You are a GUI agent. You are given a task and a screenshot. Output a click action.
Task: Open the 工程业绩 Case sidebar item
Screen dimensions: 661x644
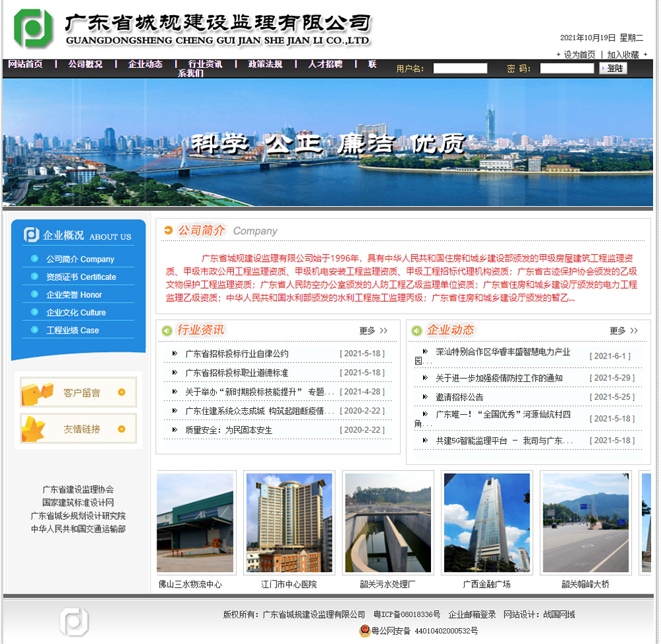[x=73, y=331]
